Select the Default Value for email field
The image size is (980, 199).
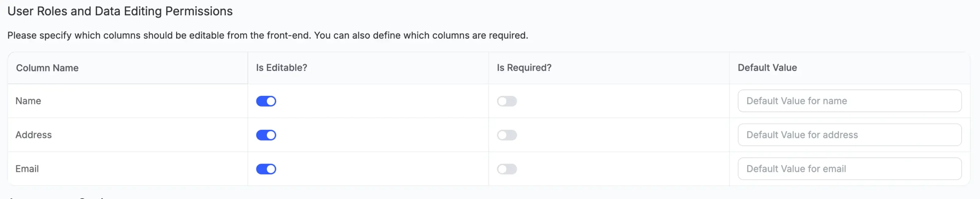pos(849,169)
